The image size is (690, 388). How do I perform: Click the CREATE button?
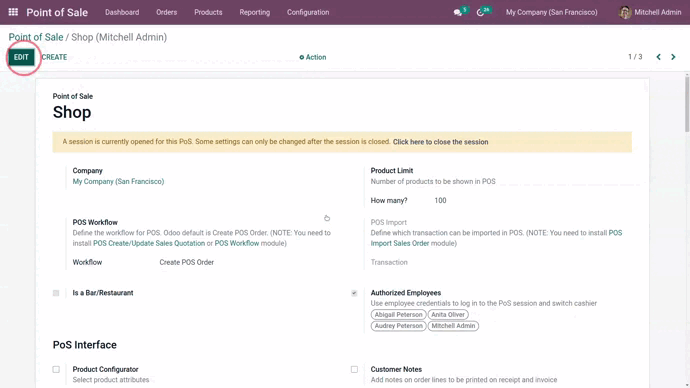[55, 57]
